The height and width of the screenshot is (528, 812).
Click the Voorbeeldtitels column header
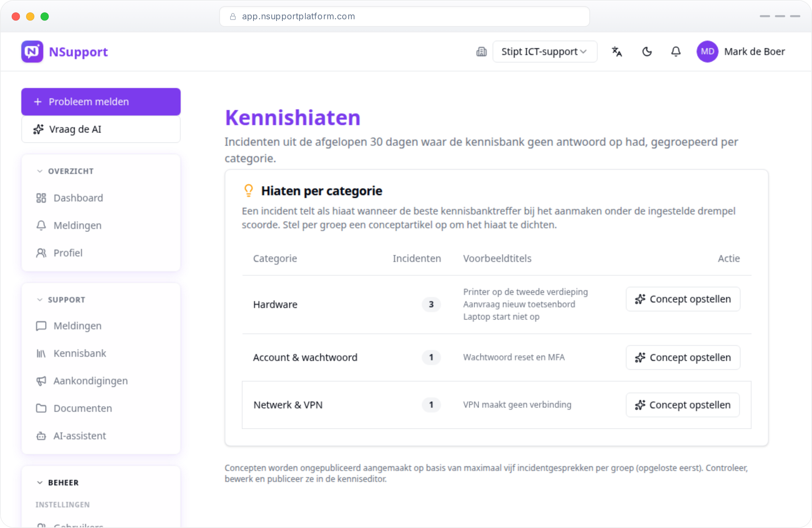click(497, 258)
